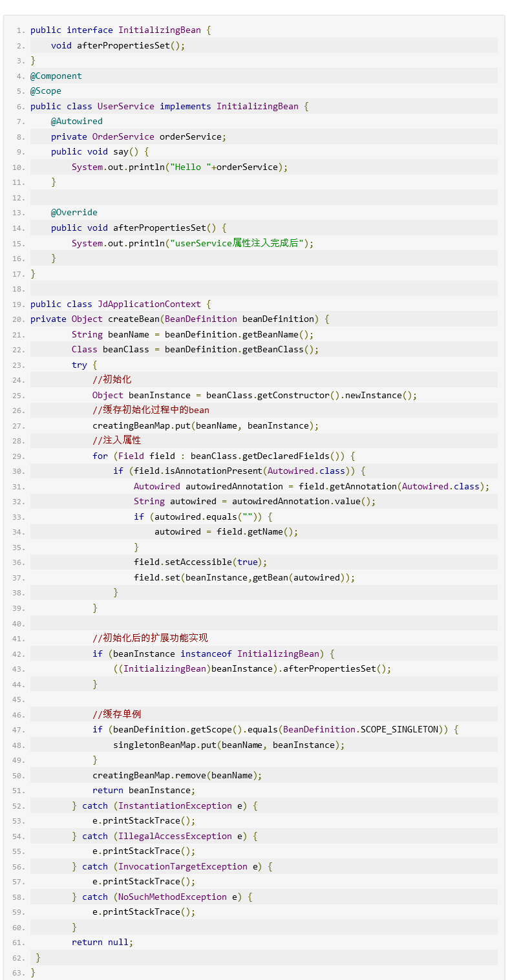Click "Class beanClass = beanDefinition.getBeanClass();"
This screenshot has width=510, height=980.
[x=195, y=349]
